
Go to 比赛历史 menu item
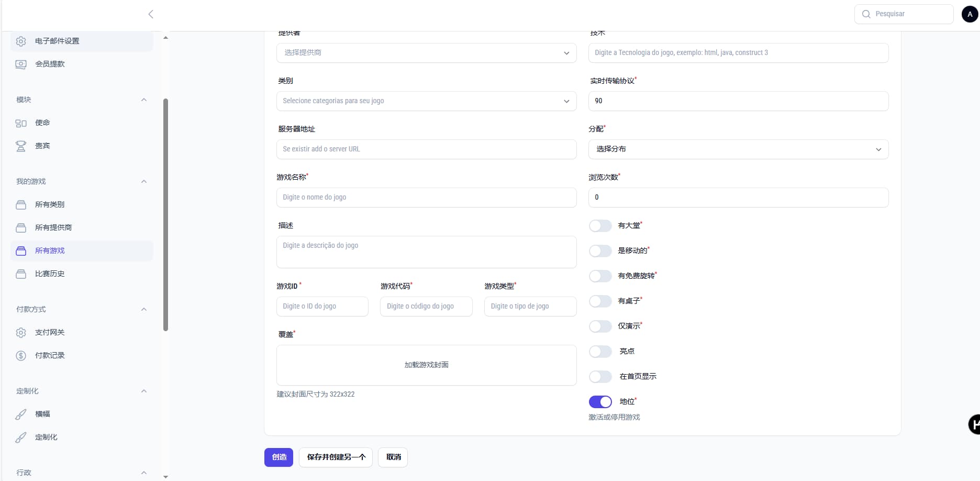(x=50, y=274)
